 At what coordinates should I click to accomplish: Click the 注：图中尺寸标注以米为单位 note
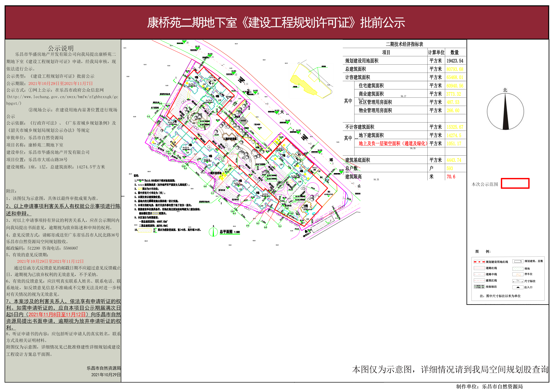tap(500, 296)
